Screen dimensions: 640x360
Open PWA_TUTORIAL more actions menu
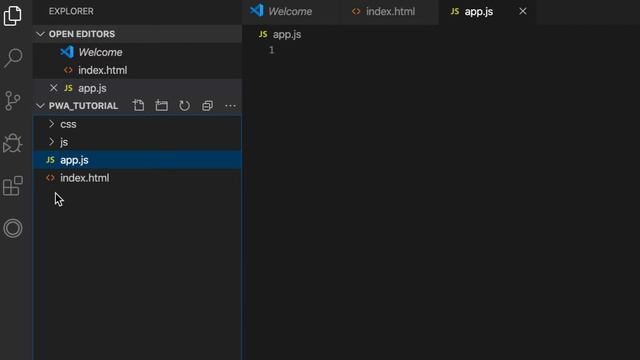point(230,106)
